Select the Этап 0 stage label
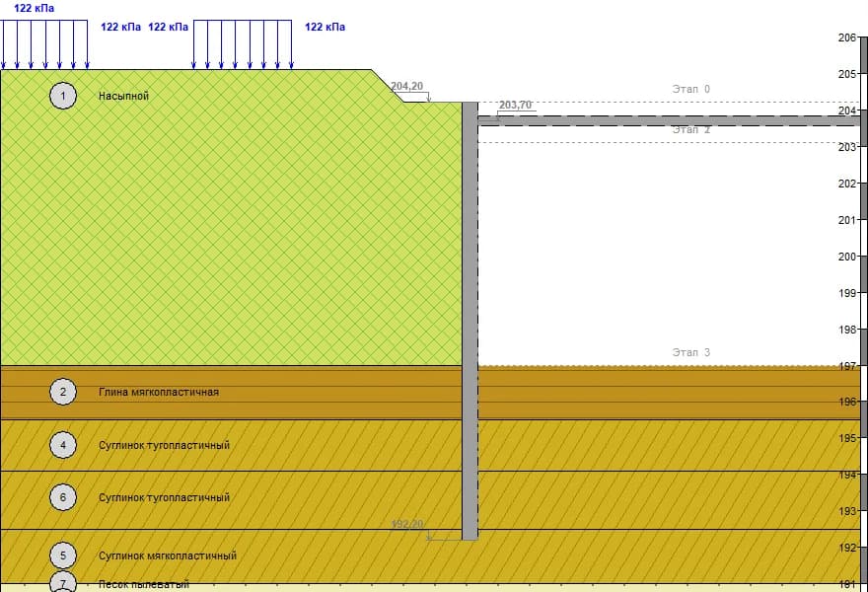 690,89
